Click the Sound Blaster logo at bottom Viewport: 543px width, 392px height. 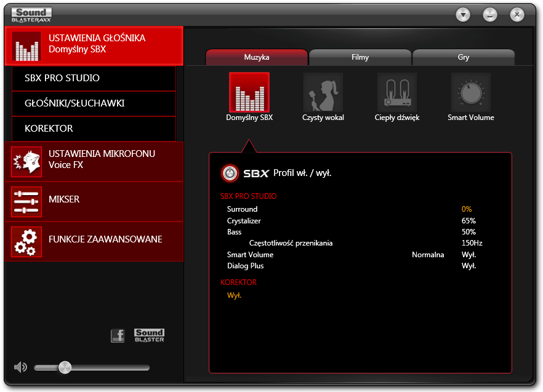click(x=149, y=335)
